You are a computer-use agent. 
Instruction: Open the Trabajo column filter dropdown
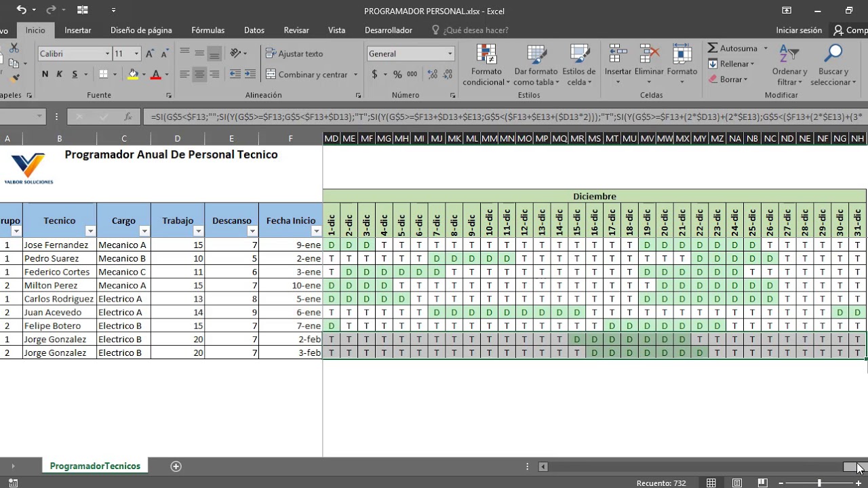coord(198,232)
